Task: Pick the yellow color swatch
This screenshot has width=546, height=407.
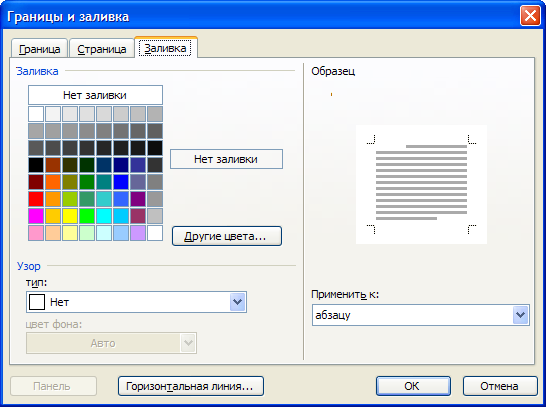Action: pos(70,216)
